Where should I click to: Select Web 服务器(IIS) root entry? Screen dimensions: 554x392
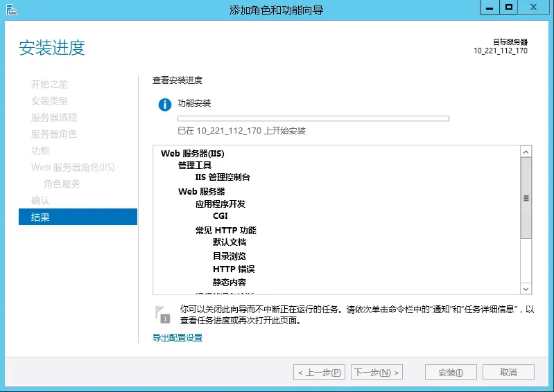(193, 154)
